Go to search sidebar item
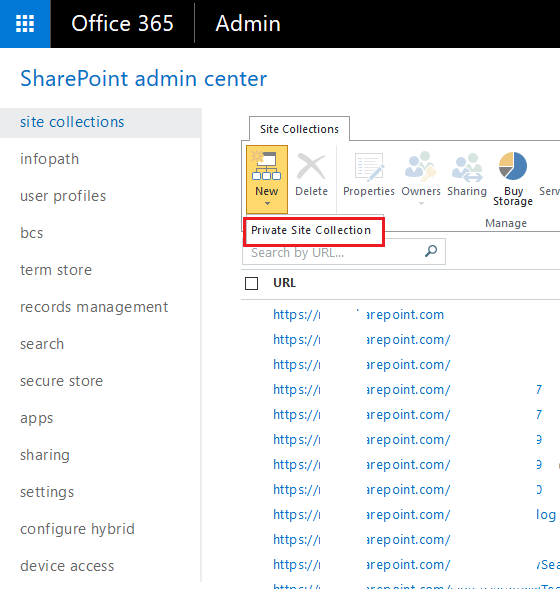The height and width of the screenshot is (589, 560). (42, 344)
